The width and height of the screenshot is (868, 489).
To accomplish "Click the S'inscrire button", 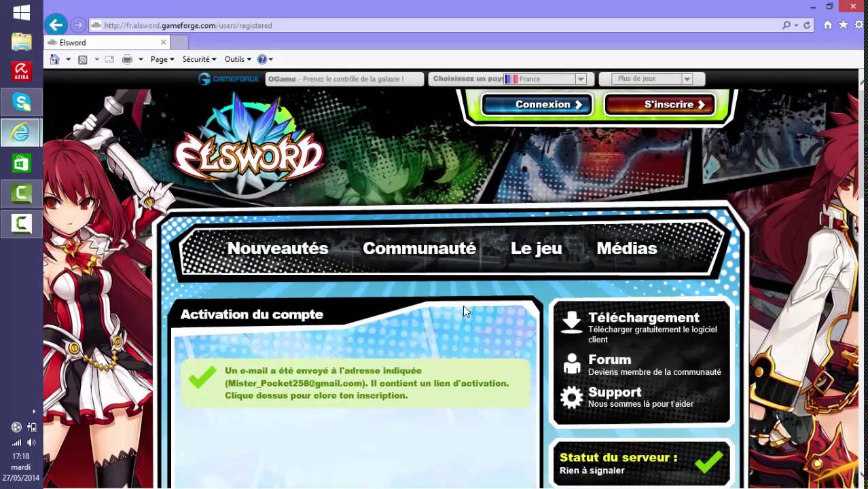I will click(659, 105).
